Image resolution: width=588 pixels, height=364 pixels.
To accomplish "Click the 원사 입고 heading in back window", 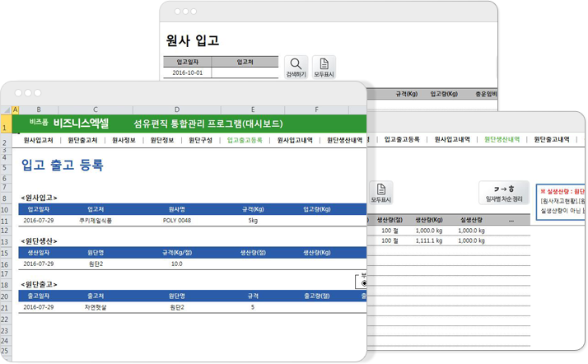I will tap(193, 40).
